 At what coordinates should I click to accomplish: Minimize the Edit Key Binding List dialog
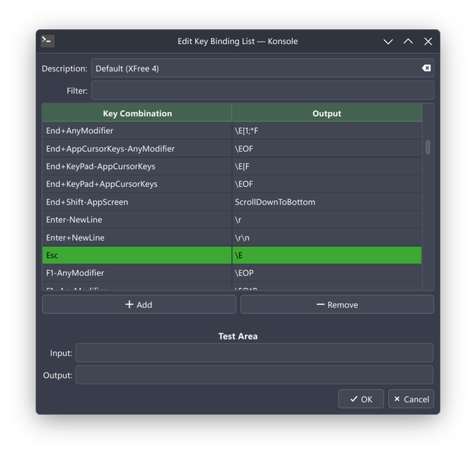click(388, 42)
